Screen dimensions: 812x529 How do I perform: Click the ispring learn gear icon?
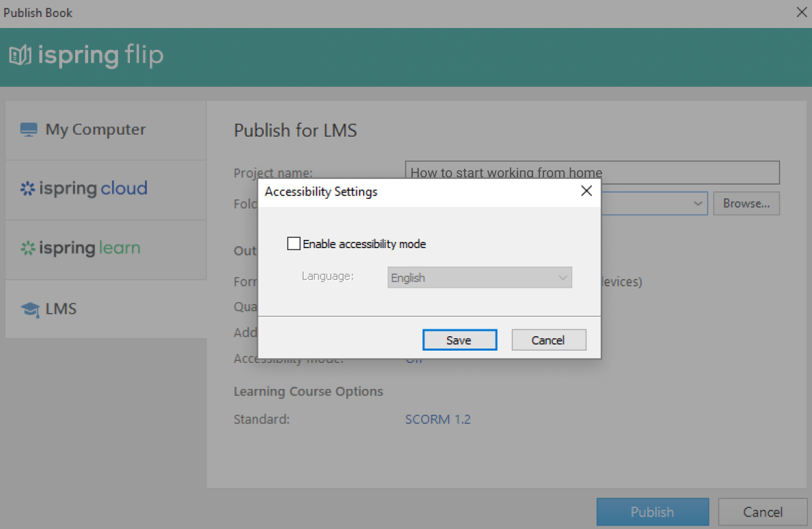[x=28, y=249]
